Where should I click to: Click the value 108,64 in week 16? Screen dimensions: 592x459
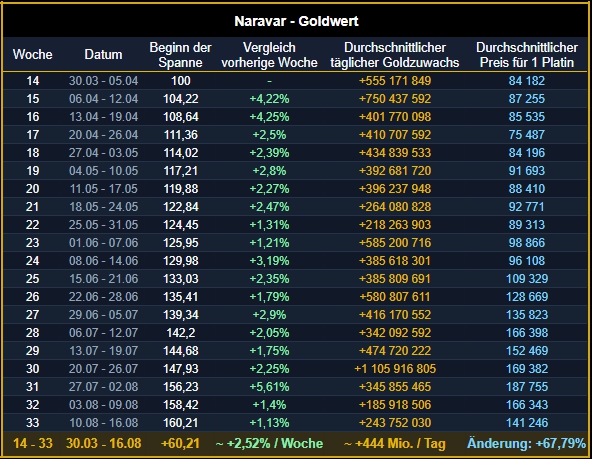(x=181, y=117)
